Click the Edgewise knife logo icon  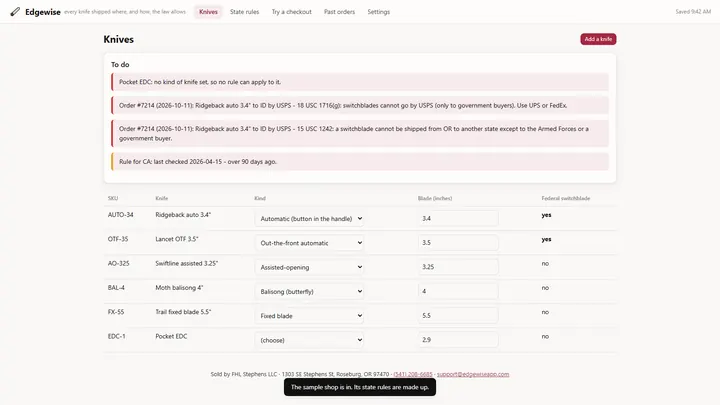tap(15, 11)
